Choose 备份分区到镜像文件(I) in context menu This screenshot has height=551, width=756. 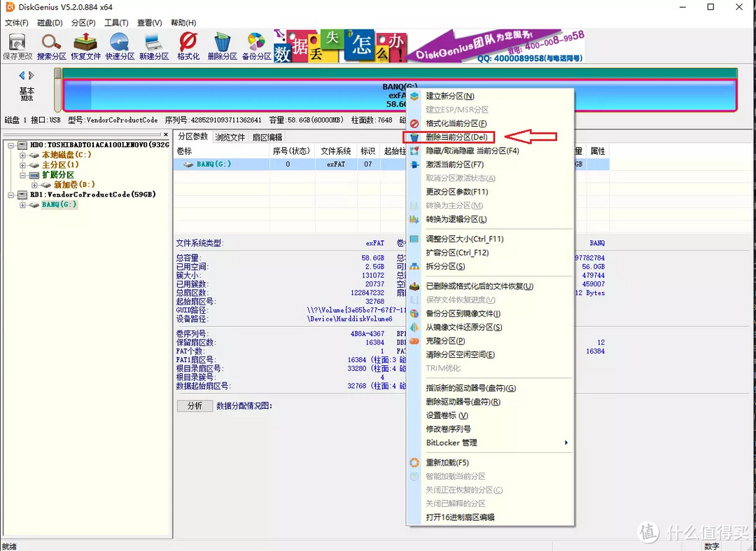click(490, 314)
